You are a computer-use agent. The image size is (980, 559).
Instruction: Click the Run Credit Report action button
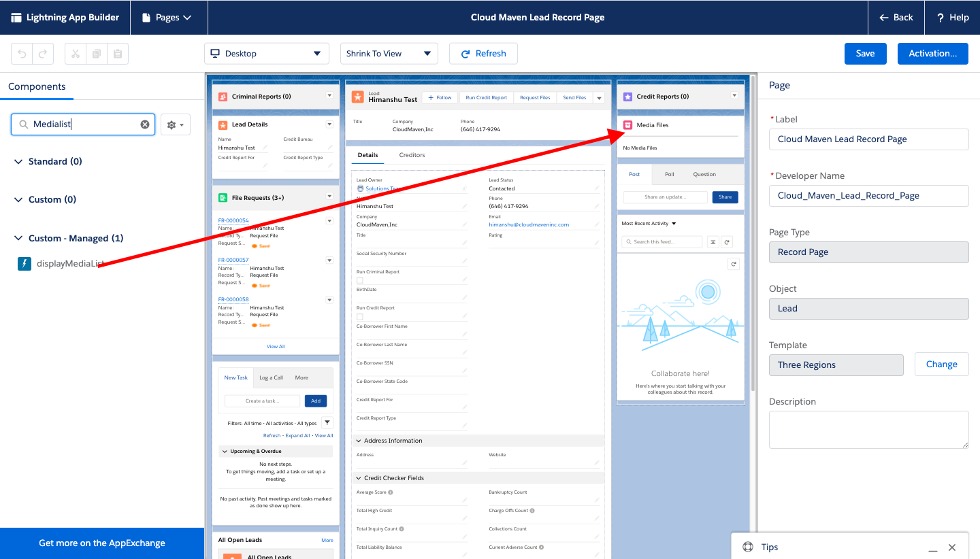(x=487, y=98)
